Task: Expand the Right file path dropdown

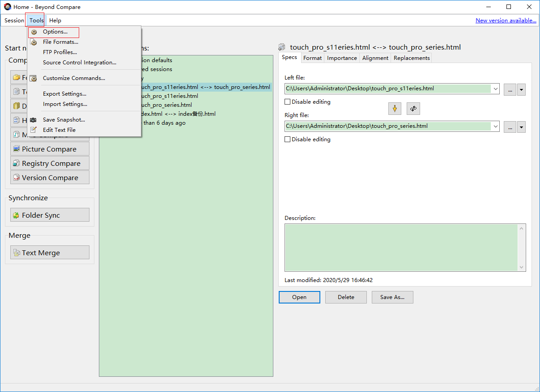Action: (495, 126)
